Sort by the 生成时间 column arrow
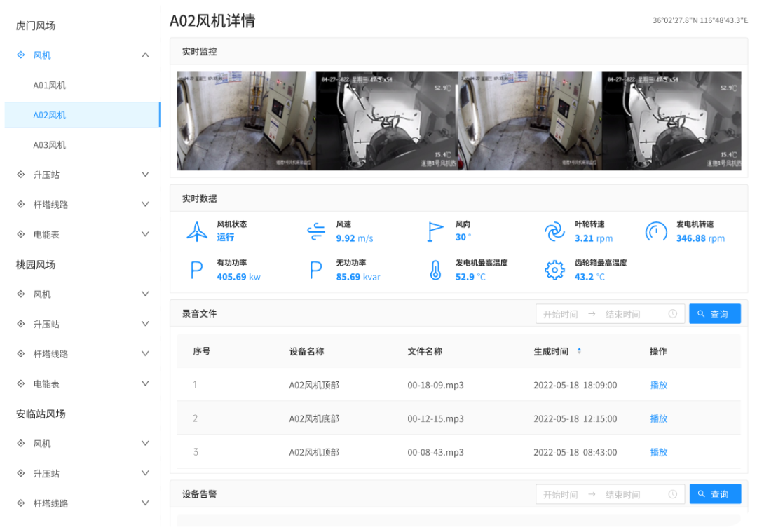 click(579, 351)
